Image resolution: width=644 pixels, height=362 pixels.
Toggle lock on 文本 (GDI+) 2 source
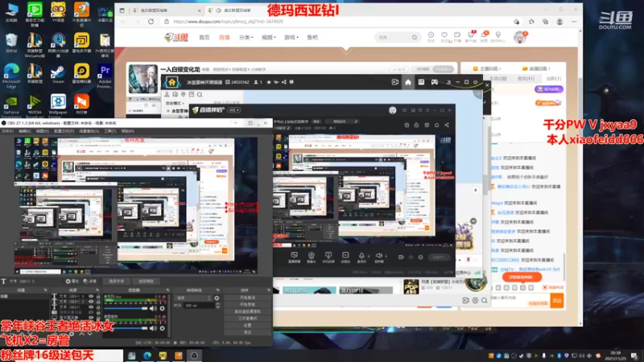coord(98,302)
